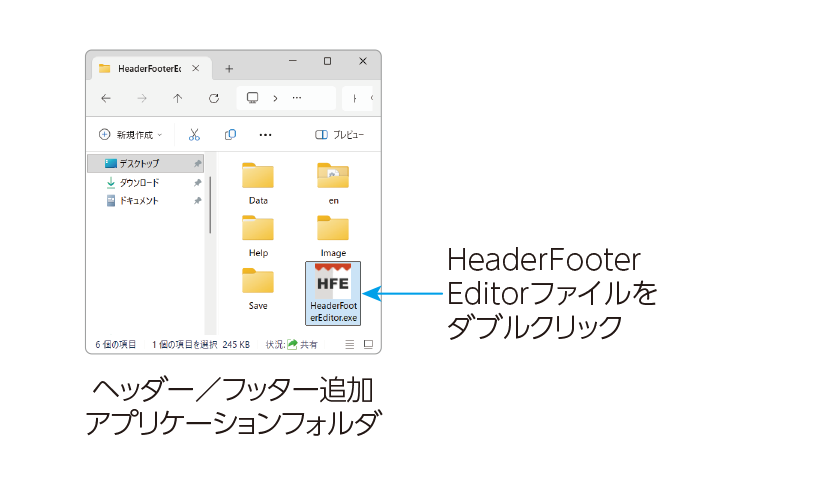Select the en folder icon
This screenshot has width=830, height=487.
pyautogui.click(x=333, y=176)
